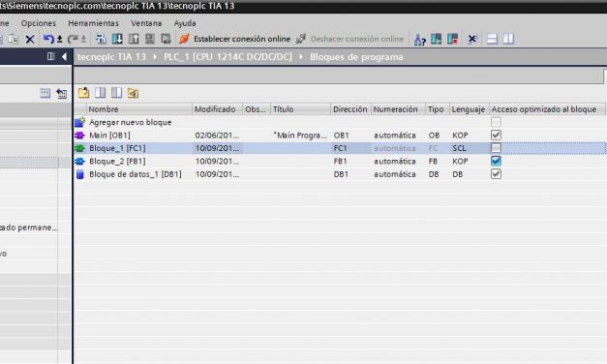Download to device icon

[117, 39]
